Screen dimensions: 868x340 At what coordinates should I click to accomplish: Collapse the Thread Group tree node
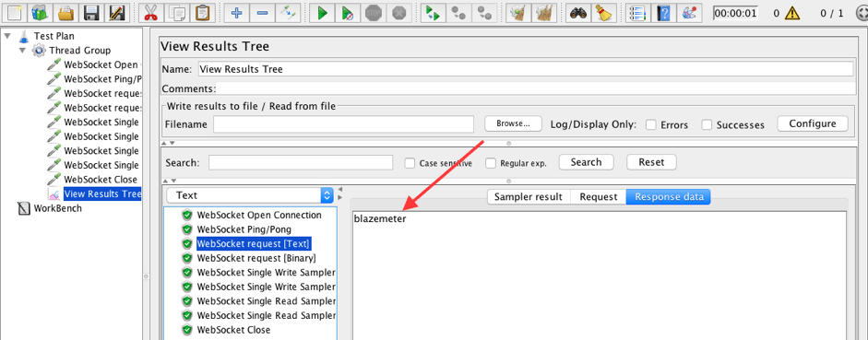23,51
